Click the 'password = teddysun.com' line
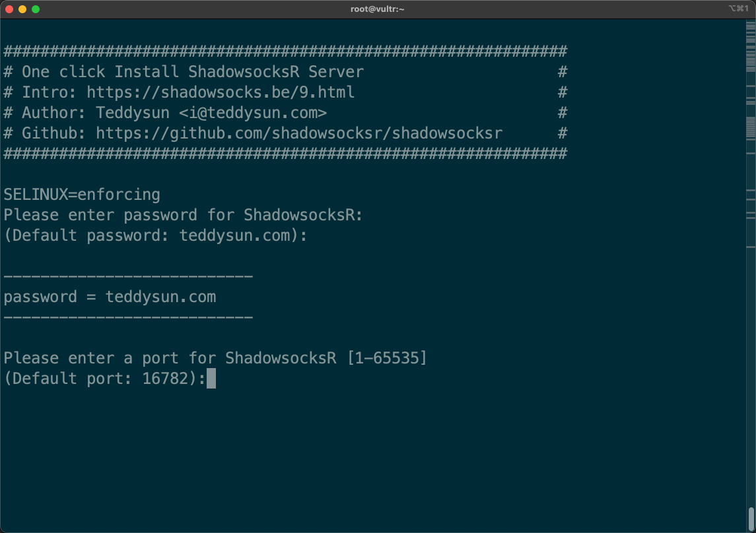Viewport: 756px width, 533px height. click(x=110, y=297)
